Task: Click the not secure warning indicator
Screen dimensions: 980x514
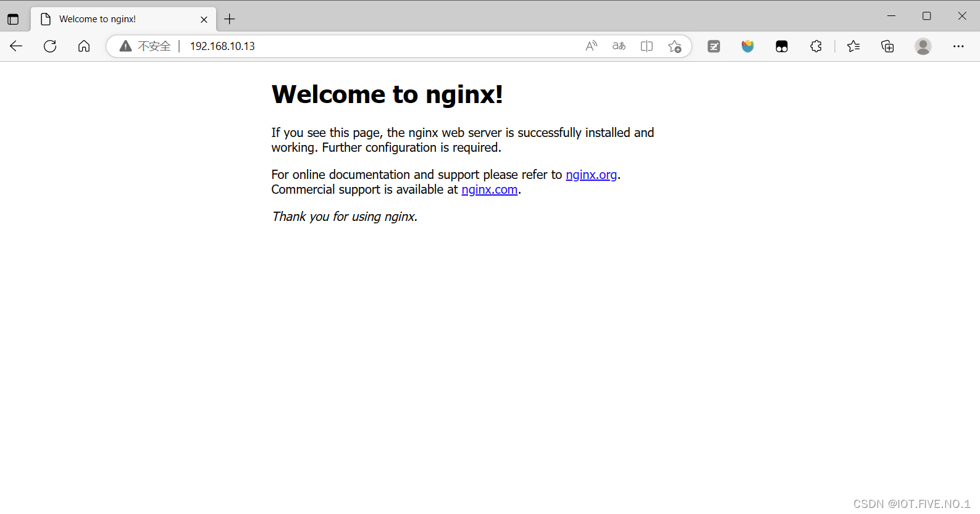Action: (x=145, y=46)
